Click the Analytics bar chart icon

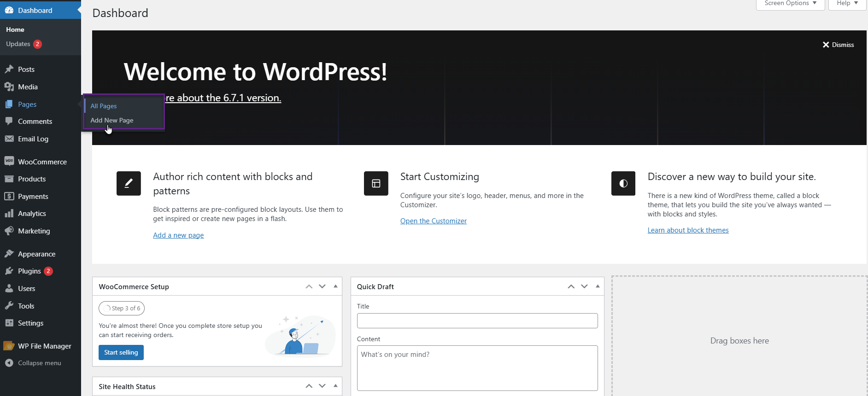9,213
